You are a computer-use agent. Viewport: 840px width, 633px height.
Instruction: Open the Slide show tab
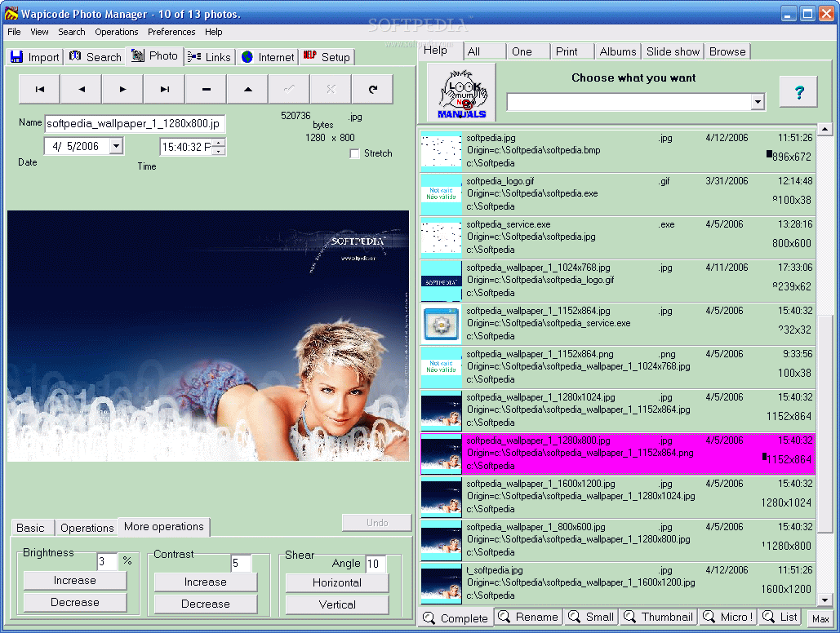coord(673,52)
